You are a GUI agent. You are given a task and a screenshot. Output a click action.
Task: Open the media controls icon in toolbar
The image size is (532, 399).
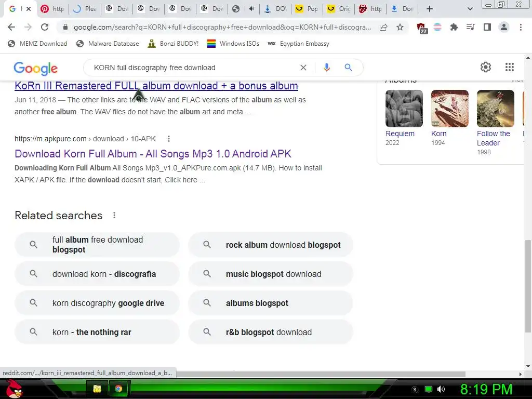point(471,27)
